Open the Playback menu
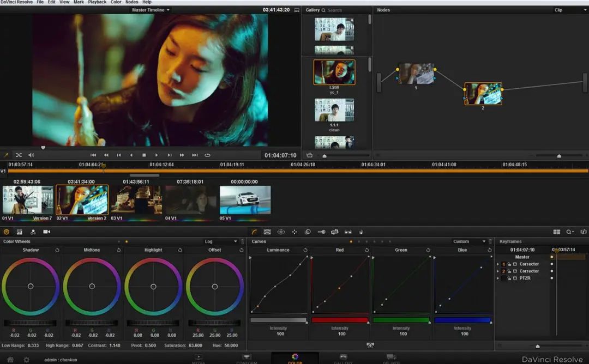589x364 pixels. click(97, 2)
